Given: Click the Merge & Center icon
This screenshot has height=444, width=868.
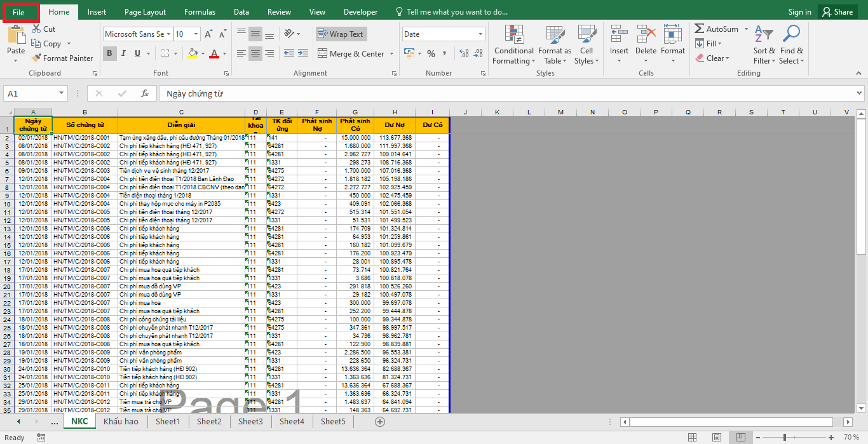Looking at the screenshot, I should click(x=322, y=54).
